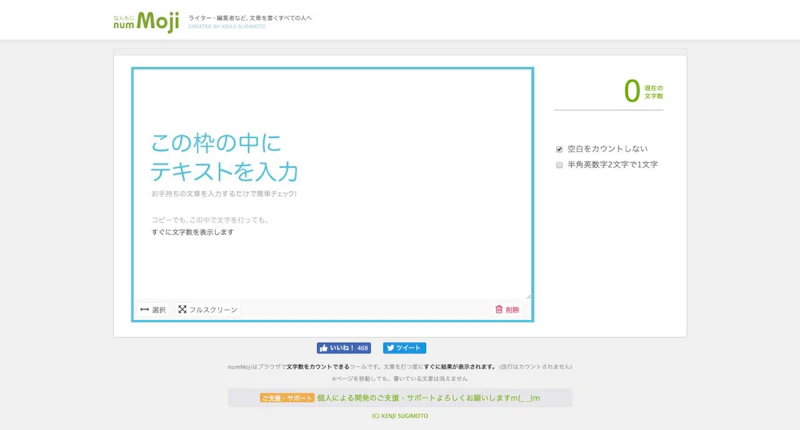This screenshot has height=430, width=800.
Task: Click the Twitter ツイート button
Action: point(404,348)
